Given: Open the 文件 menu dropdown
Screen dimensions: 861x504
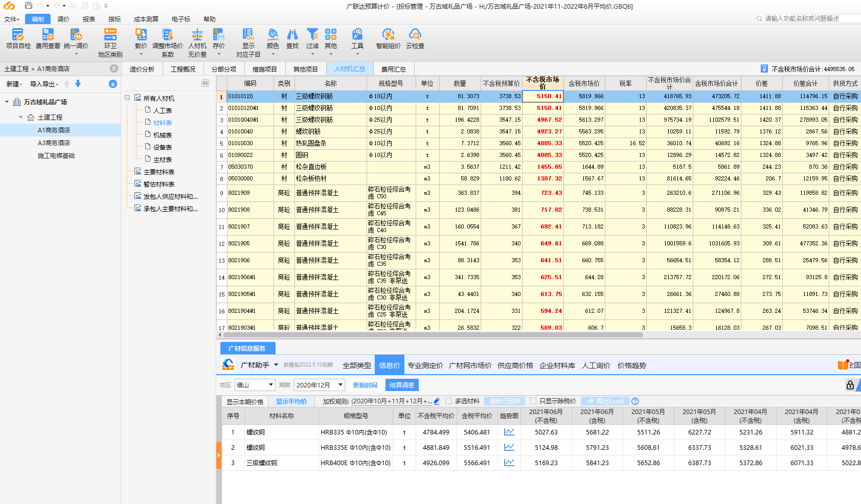Looking at the screenshot, I should coord(12,19).
